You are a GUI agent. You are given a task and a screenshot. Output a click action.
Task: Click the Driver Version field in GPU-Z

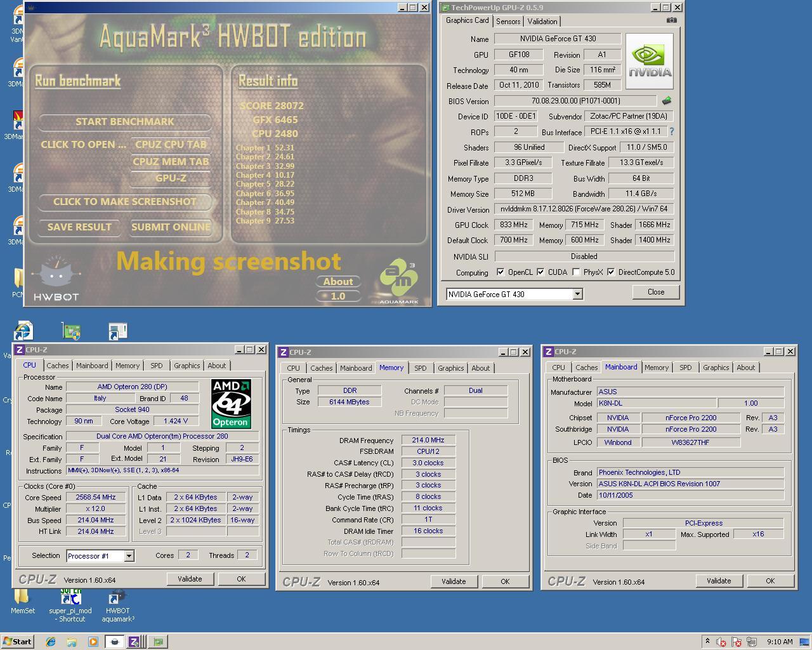(x=584, y=209)
